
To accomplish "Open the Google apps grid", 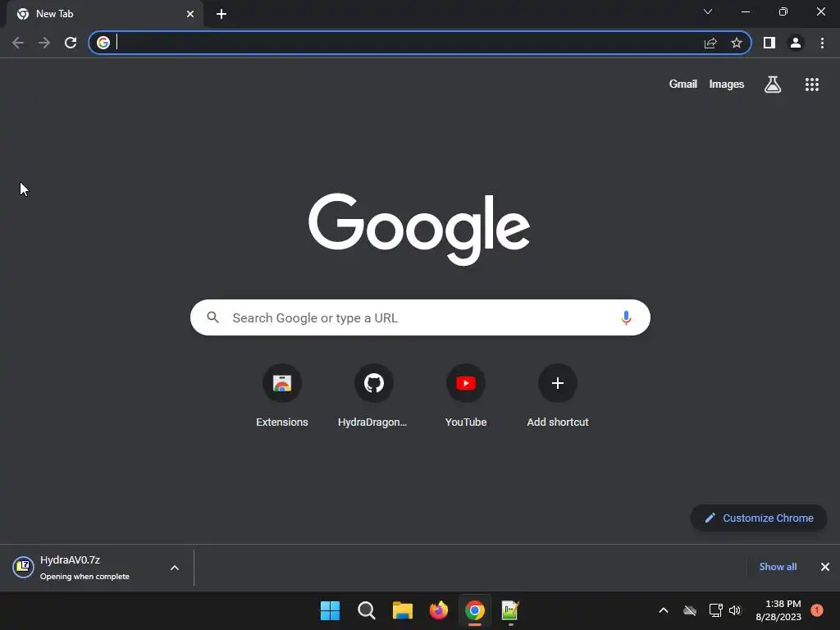I will [x=812, y=84].
